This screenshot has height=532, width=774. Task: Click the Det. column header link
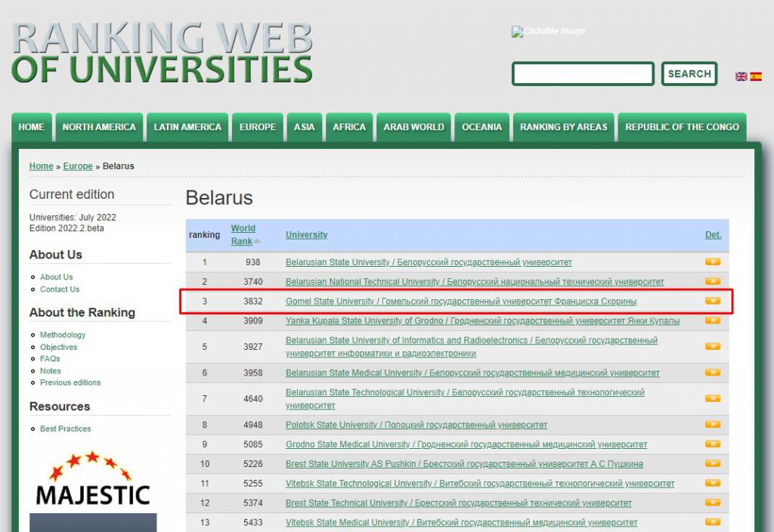pos(713,235)
